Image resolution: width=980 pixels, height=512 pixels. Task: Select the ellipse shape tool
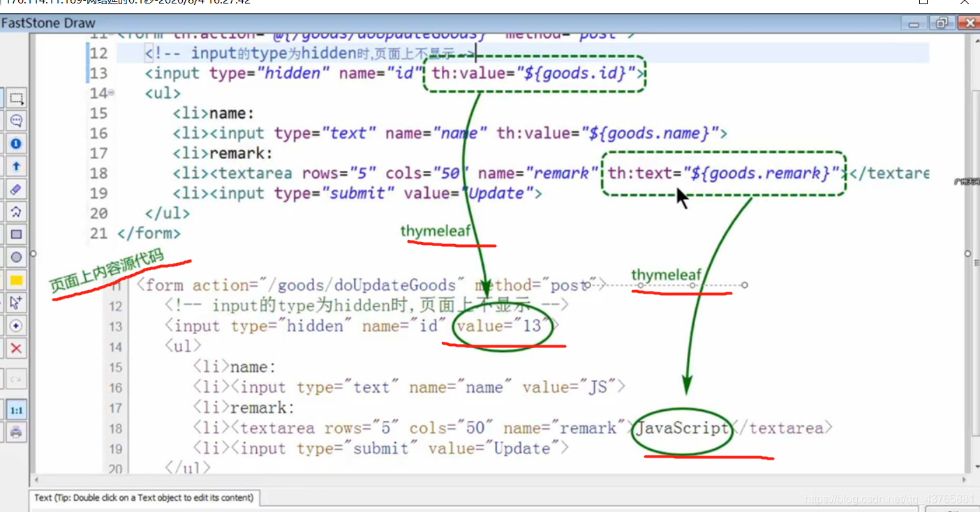[16, 257]
